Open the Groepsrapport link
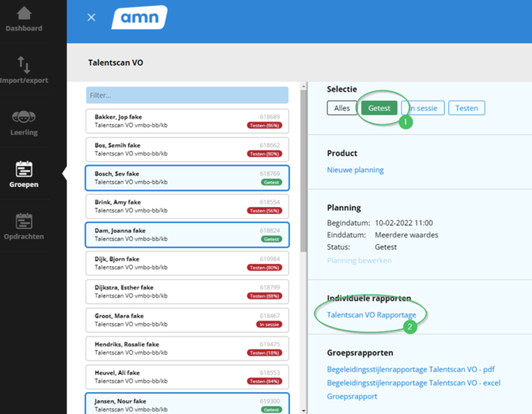Screen dimensions: 532x414 point(352,396)
